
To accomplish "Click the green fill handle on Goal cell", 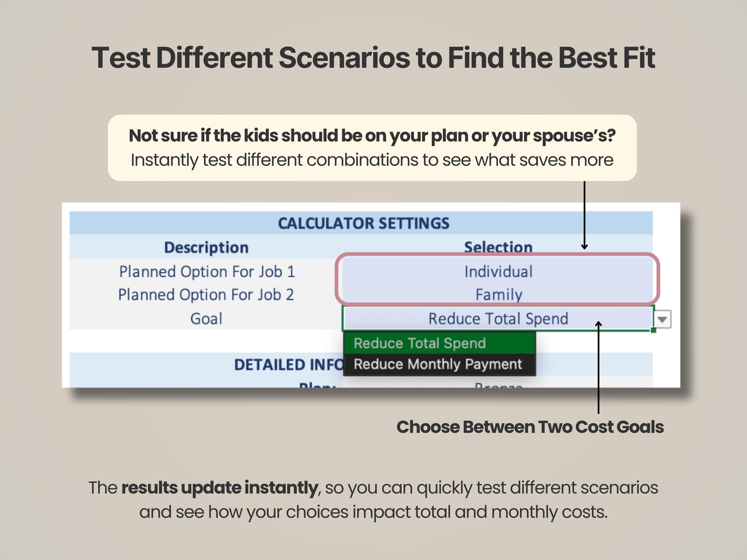I will pyautogui.click(x=653, y=331).
